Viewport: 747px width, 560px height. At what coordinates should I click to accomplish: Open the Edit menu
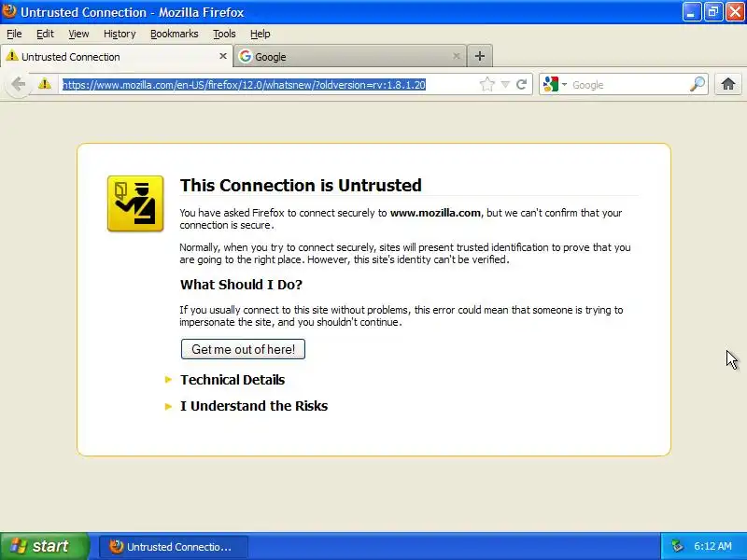point(45,34)
